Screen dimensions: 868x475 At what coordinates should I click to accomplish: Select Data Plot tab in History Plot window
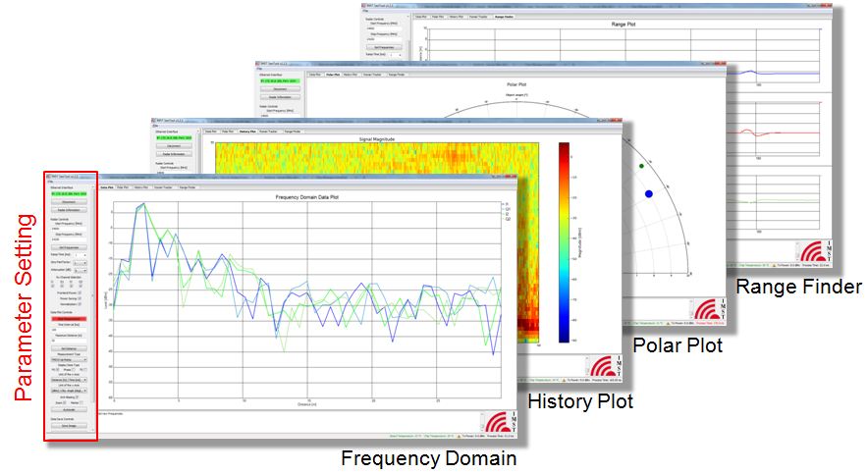click(211, 132)
